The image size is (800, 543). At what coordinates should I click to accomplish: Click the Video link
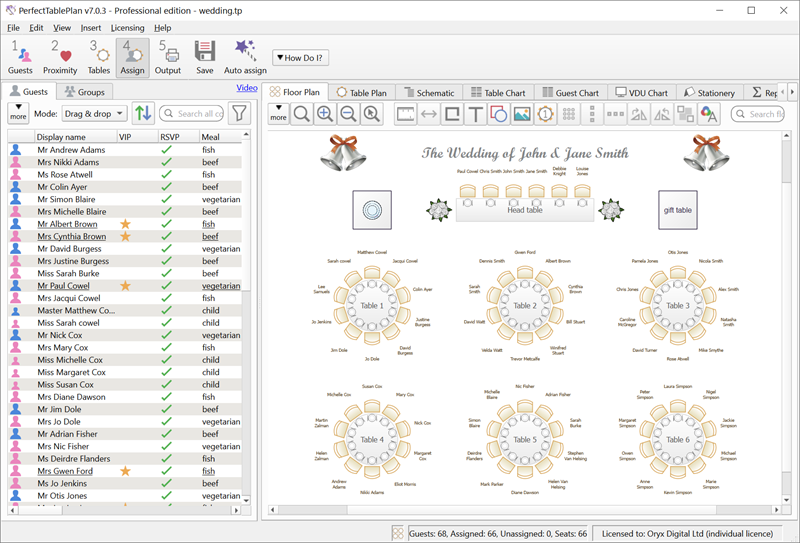tap(246, 88)
